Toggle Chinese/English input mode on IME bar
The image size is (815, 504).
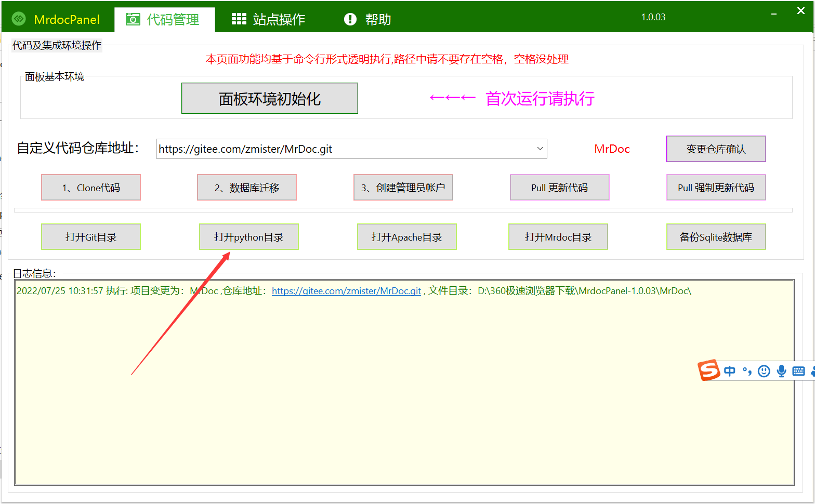[730, 371]
